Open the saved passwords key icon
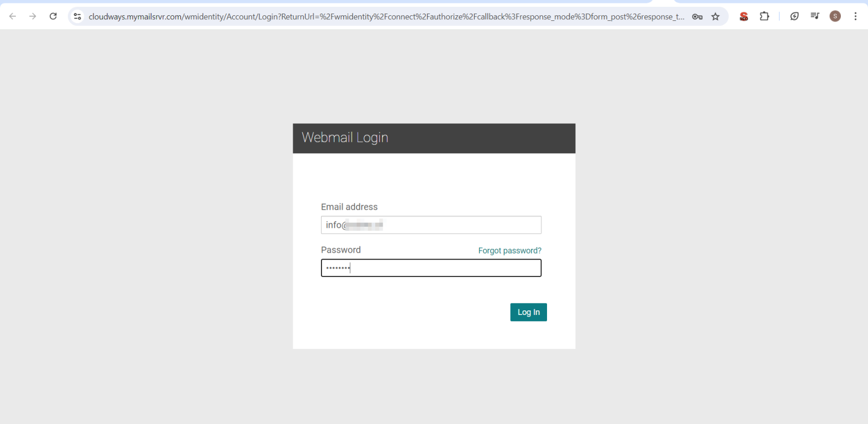 pyautogui.click(x=697, y=16)
